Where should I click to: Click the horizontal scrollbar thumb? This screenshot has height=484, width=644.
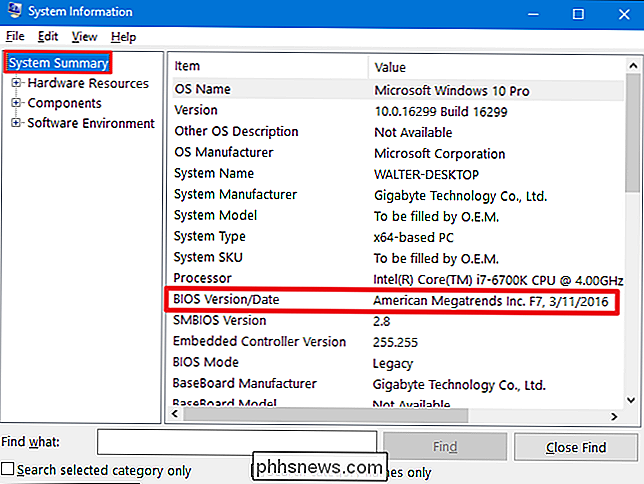pos(326,415)
